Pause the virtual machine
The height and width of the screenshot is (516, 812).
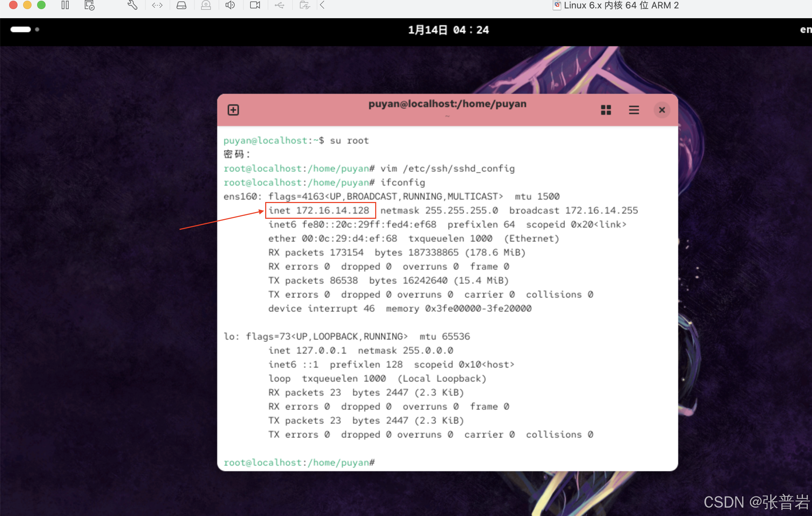[x=65, y=5]
